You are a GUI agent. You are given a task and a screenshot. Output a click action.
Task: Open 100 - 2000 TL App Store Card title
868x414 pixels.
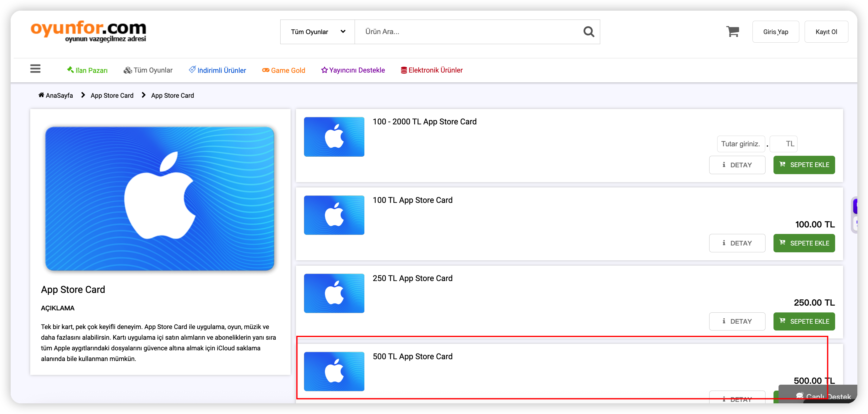pyautogui.click(x=425, y=122)
